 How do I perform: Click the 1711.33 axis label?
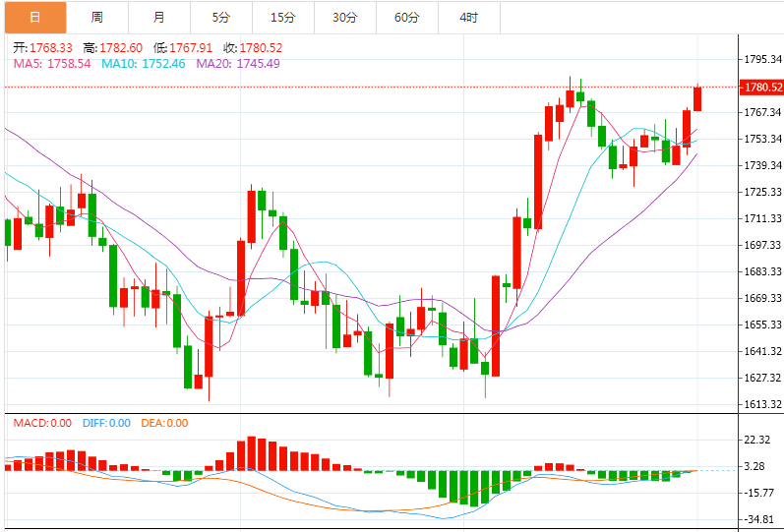click(763, 218)
